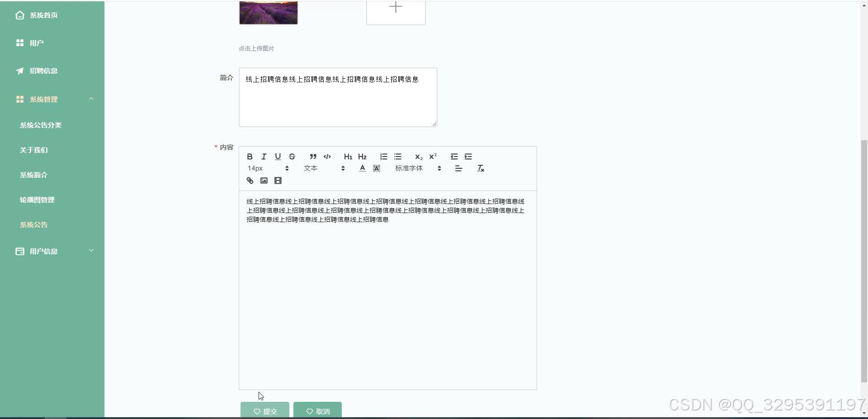Viewport: 868px width, 419px height.
Task: Apply superscript formatting
Action: [x=433, y=157]
